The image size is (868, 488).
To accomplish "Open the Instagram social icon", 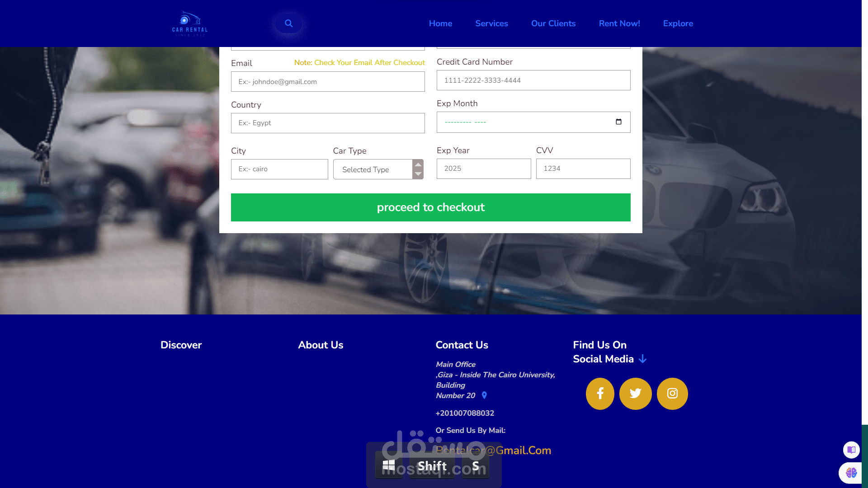I will click(672, 394).
